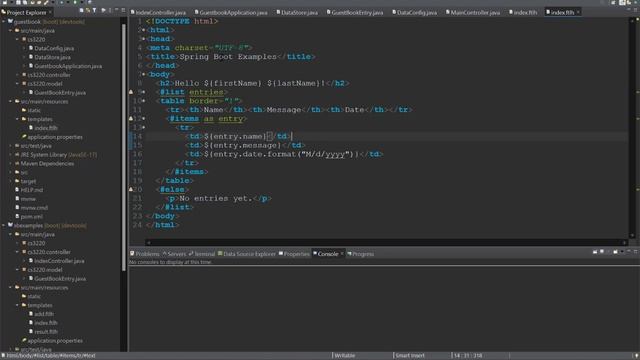Viewport: 640px width, 360px height.
Task: Switch to the DataStore.java editor tab
Action: [298, 13]
